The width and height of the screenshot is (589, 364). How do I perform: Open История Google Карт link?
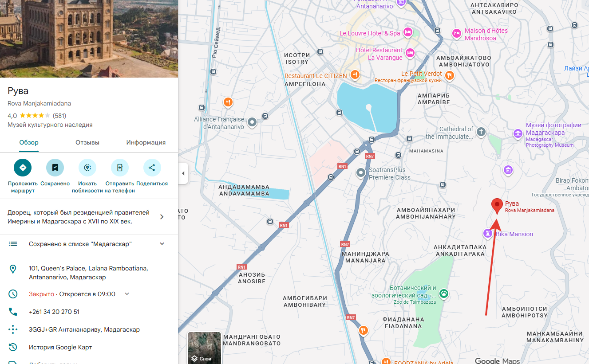pos(60,347)
